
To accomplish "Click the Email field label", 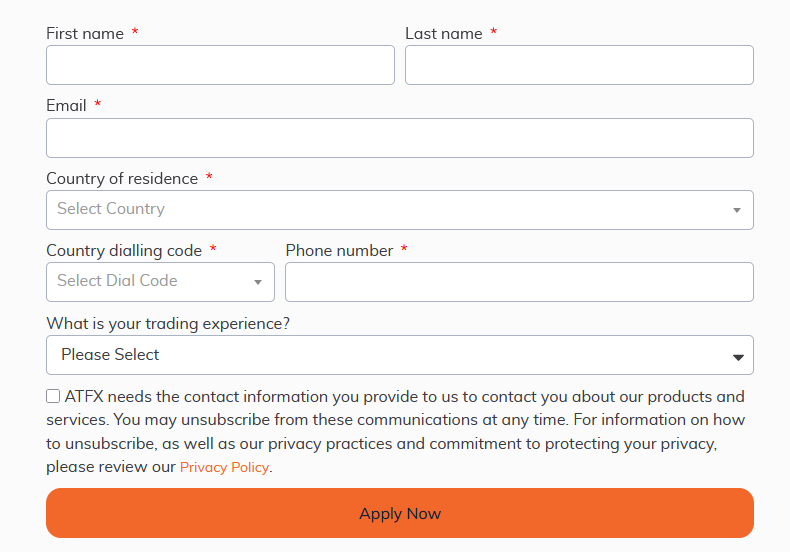I will click(67, 106).
